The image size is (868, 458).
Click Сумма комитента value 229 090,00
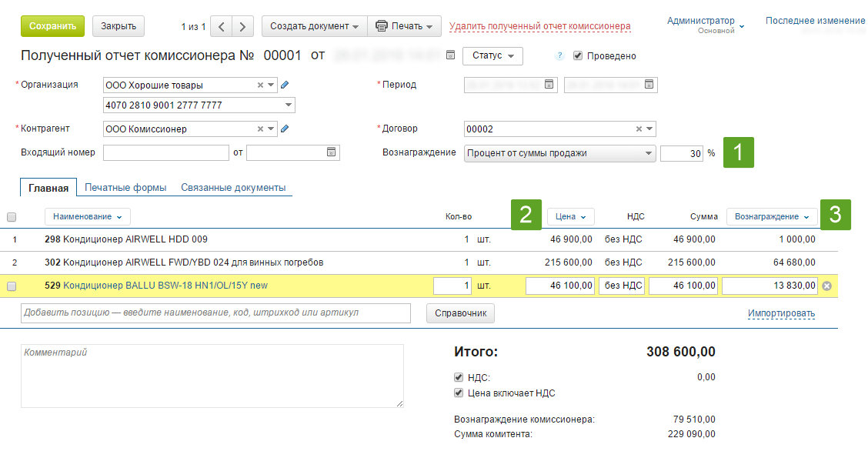coord(692,433)
